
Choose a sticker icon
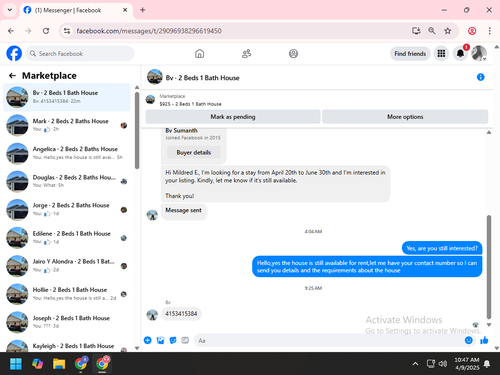173,340
